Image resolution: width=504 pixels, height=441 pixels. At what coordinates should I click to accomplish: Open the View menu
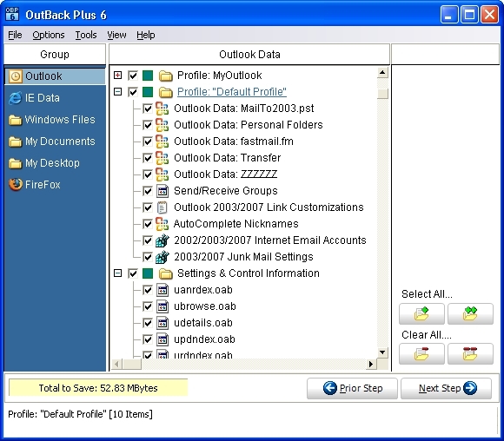[116, 35]
